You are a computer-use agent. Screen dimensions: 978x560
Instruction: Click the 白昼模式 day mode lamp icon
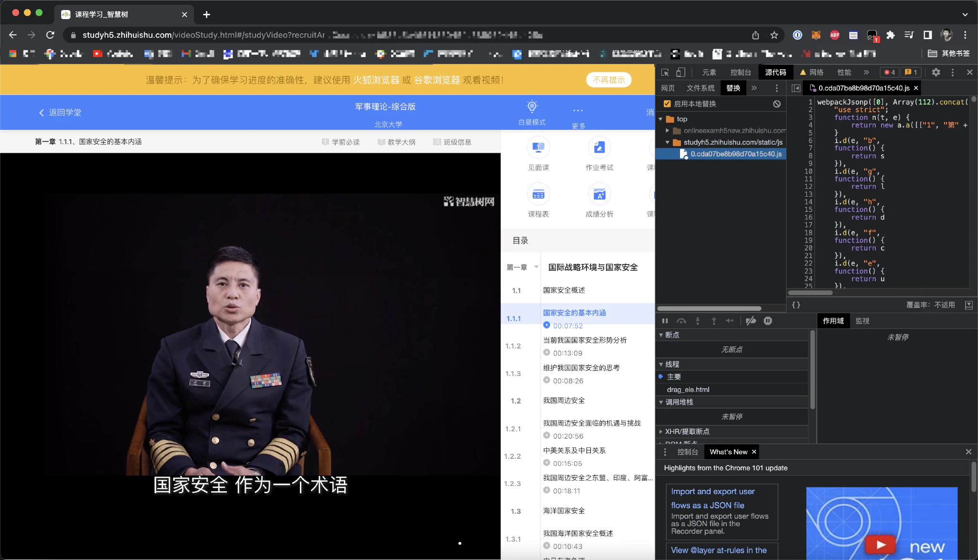pos(533,106)
